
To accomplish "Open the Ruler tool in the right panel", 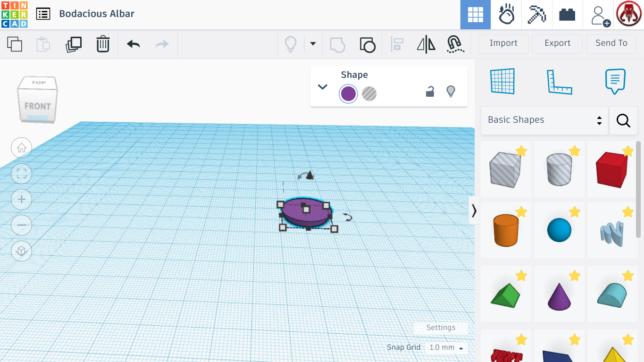I will point(559,81).
